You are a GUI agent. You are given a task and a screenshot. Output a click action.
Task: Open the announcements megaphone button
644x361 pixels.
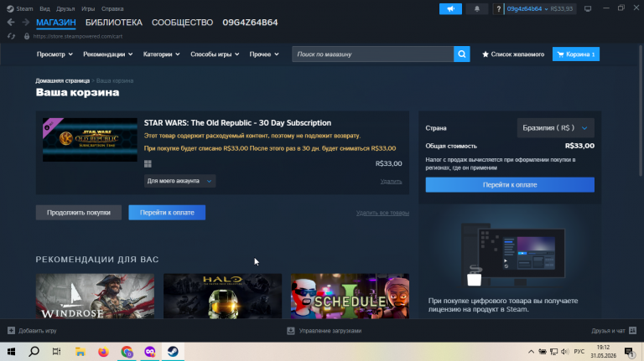450,8
